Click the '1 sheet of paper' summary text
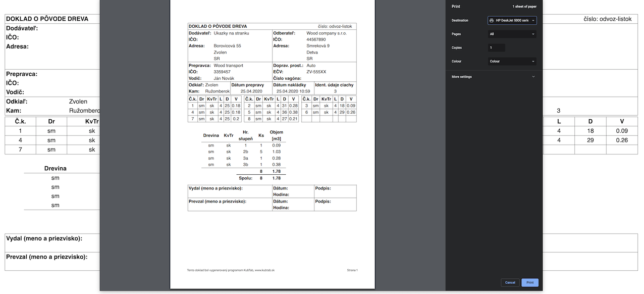The image size is (644, 294). (x=524, y=7)
